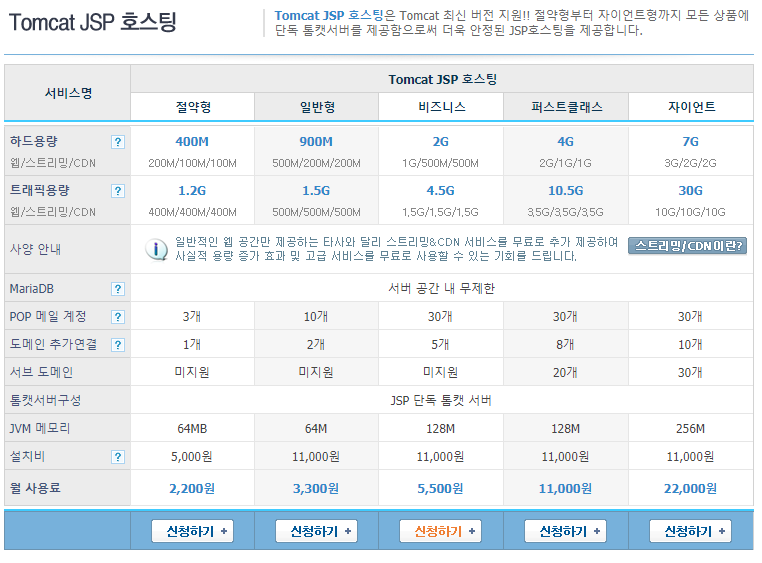Click the 200M/100M/100M breakdown text
762x563 pixels.
click(192, 163)
